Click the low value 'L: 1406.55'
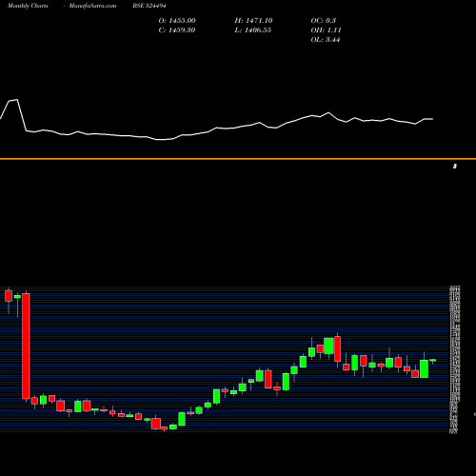This screenshot has height=476, width=476. point(253,30)
